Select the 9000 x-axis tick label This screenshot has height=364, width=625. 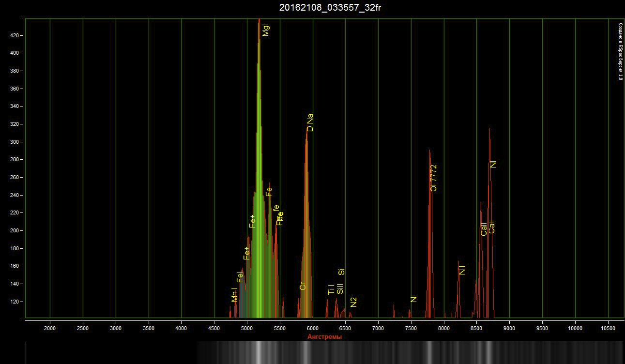point(509,328)
